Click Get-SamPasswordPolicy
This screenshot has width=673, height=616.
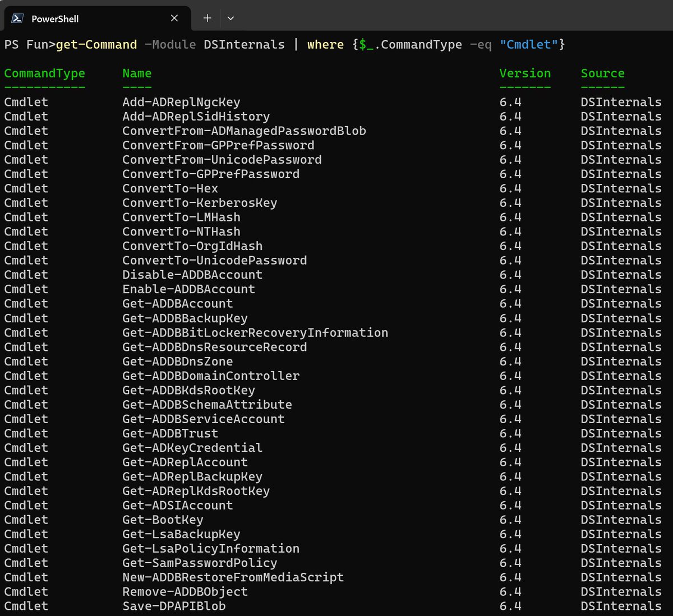200,563
